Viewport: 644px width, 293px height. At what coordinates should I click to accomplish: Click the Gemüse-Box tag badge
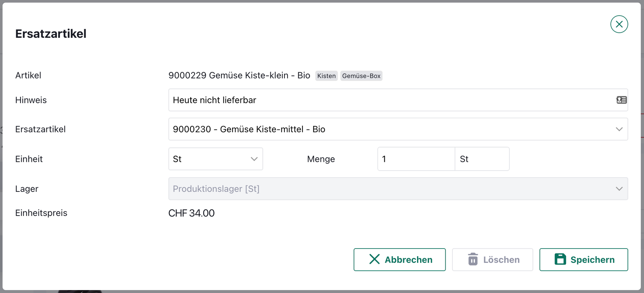coord(361,76)
